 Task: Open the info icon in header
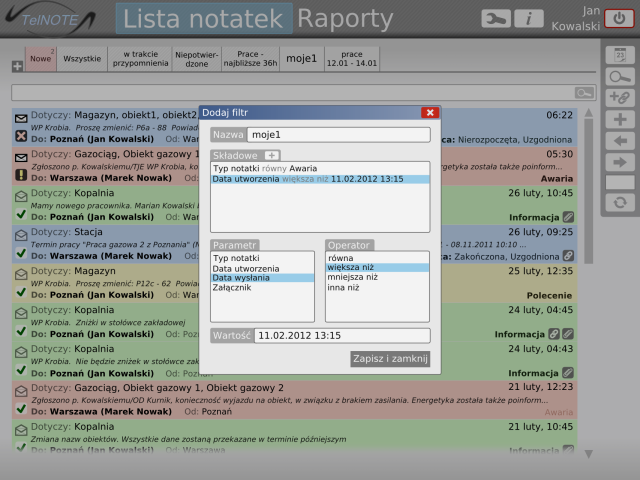529,19
